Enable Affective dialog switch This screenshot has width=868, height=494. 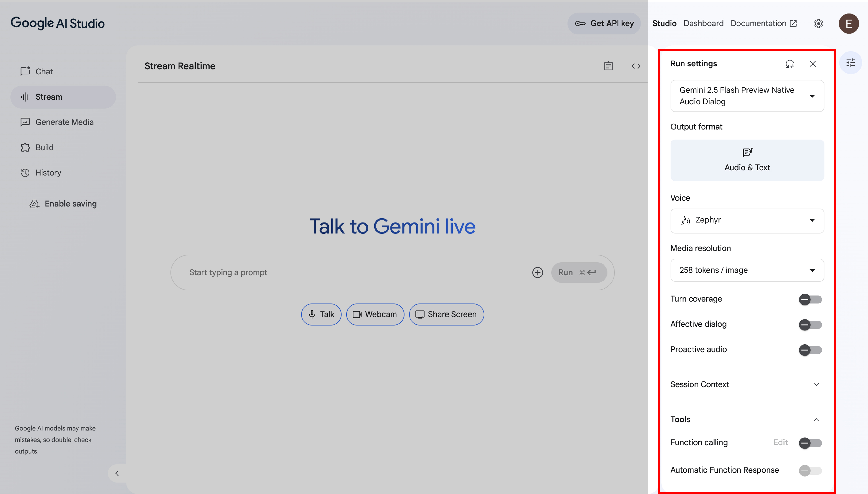tap(810, 325)
